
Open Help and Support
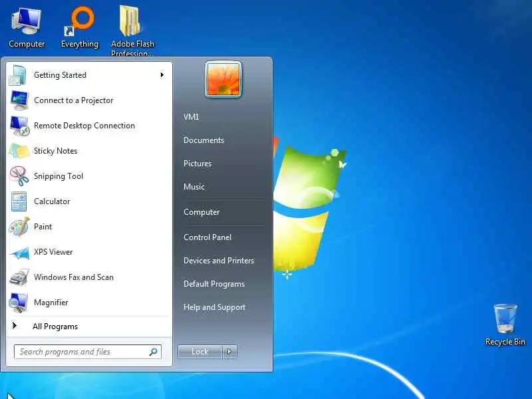click(x=214, y=307)
